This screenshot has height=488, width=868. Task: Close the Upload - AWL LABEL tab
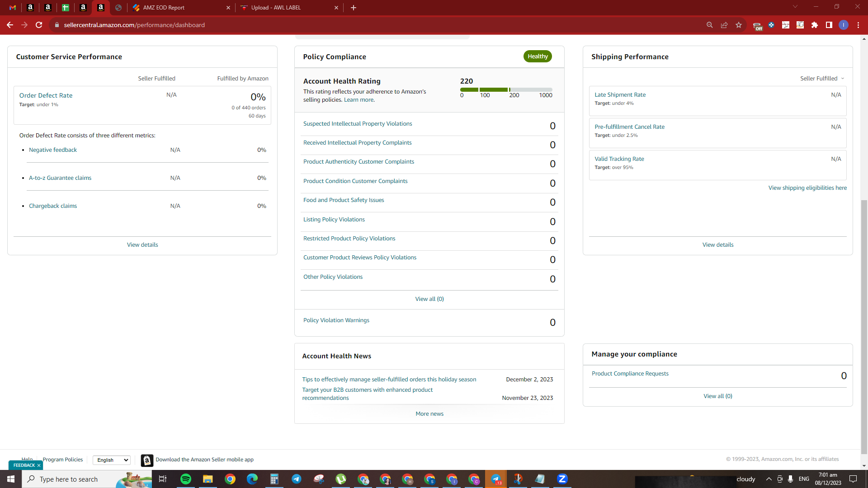click(336, 8)
